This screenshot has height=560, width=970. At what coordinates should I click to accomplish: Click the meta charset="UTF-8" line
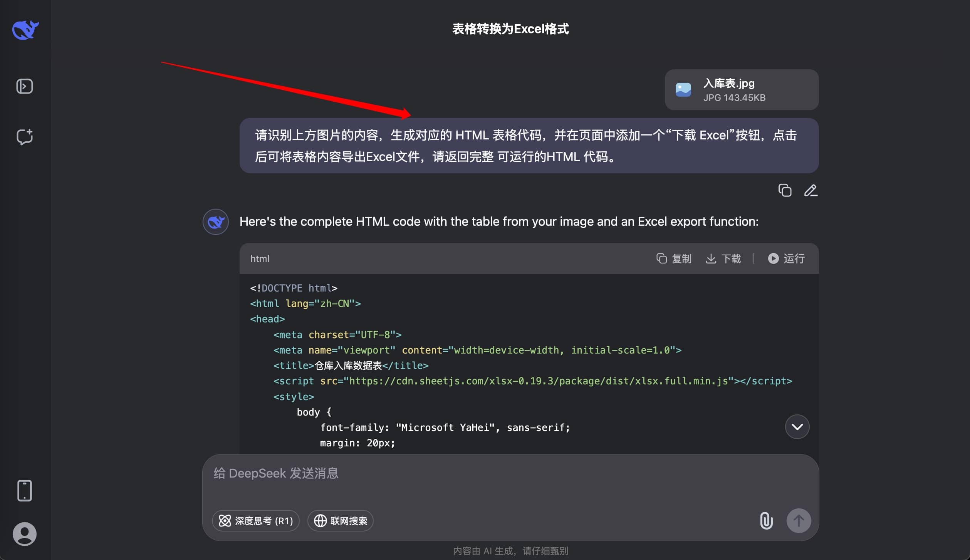click(337, 335)
